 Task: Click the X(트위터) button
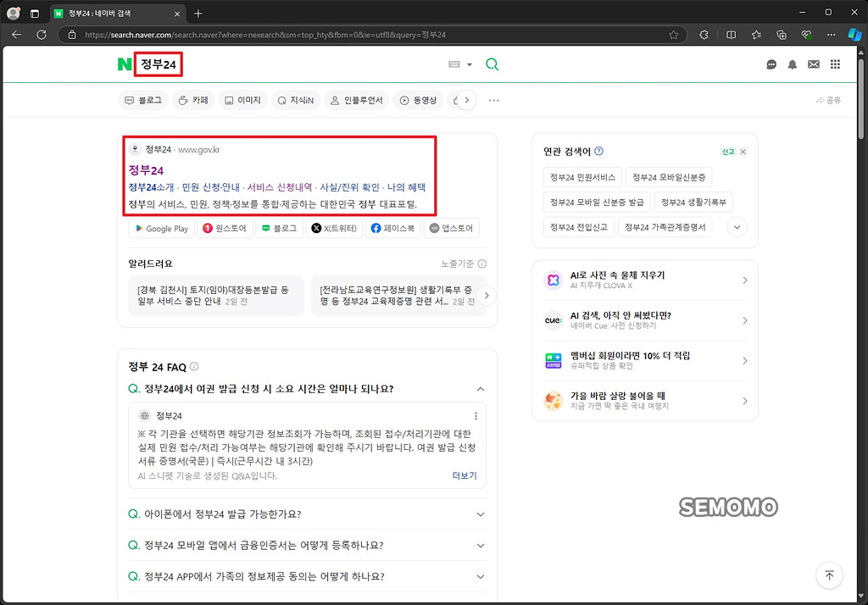pos(334,228)
